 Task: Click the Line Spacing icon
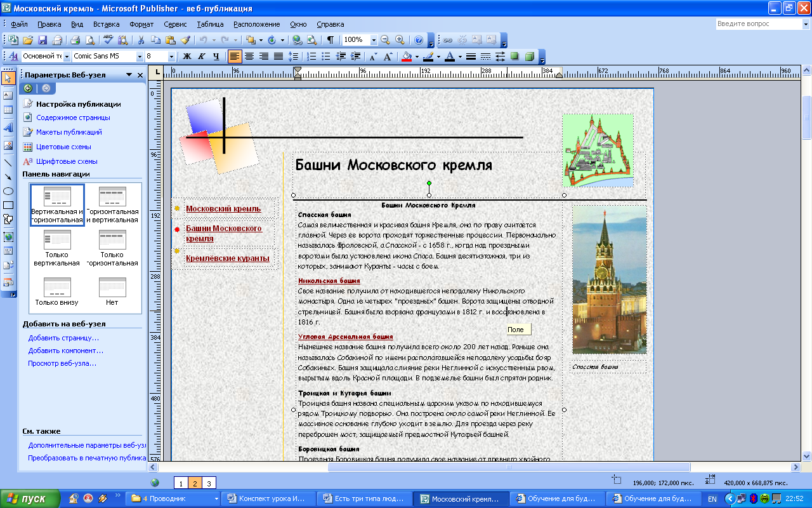[x=292, y=57]
